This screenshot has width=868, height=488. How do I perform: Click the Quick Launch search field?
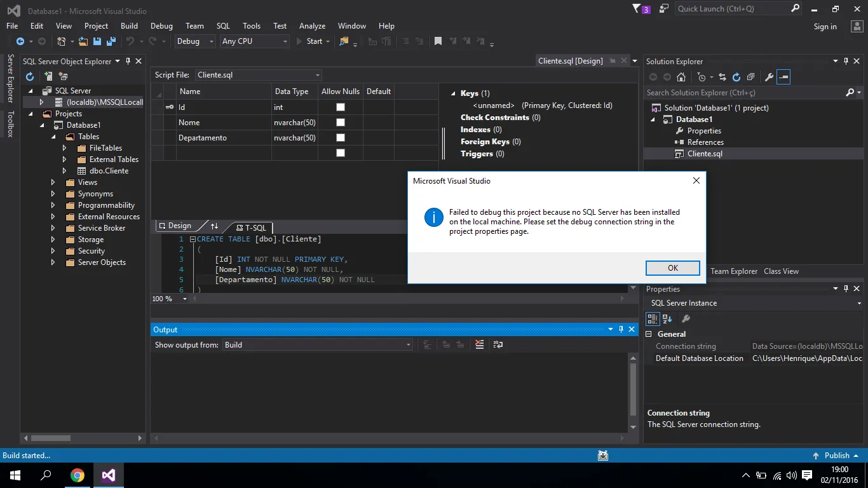731,9
